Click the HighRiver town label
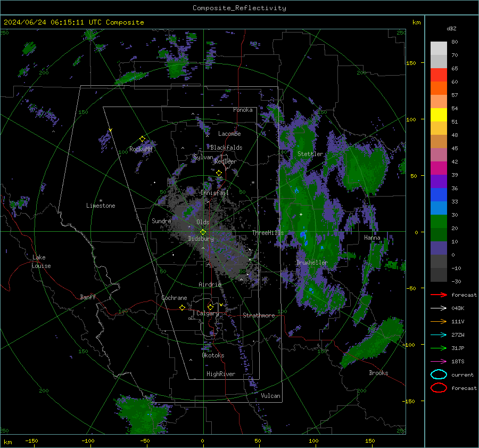The image size is (479, 448). pos(221,374)
